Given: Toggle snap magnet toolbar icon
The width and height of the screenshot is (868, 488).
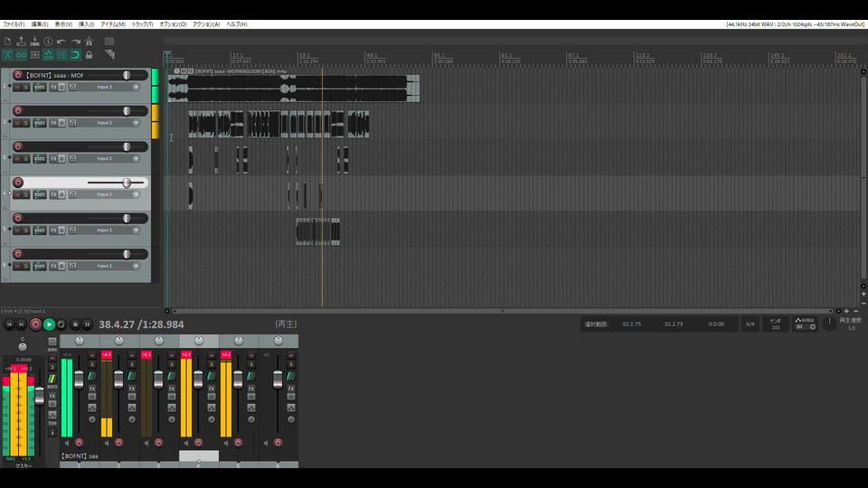Looking at the screenshot, I should coord(75,55).
